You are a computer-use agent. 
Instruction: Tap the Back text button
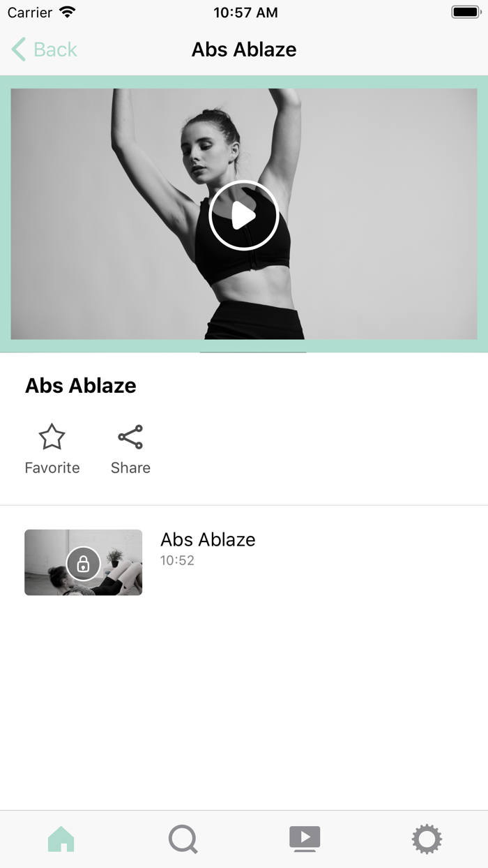(55, 50)
